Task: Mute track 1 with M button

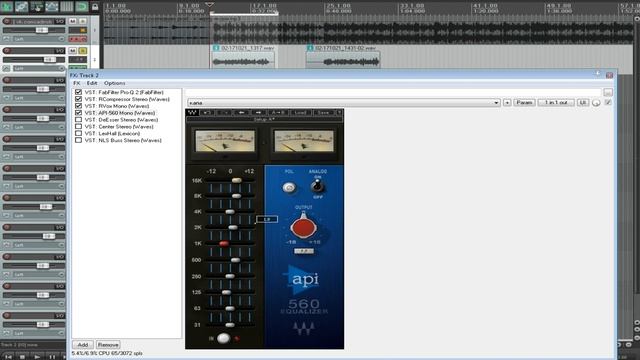Action: coord(73,21)
